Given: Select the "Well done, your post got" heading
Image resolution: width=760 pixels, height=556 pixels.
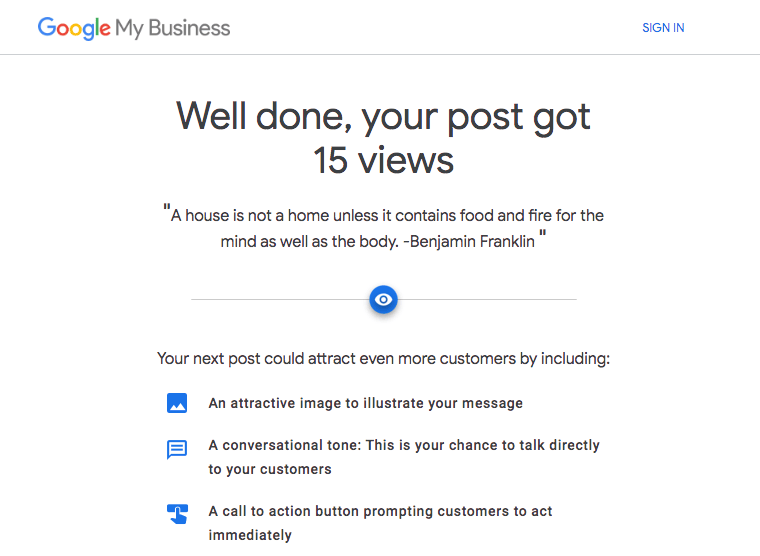Looking at the screenshot, I should click(x=384, y=117).
